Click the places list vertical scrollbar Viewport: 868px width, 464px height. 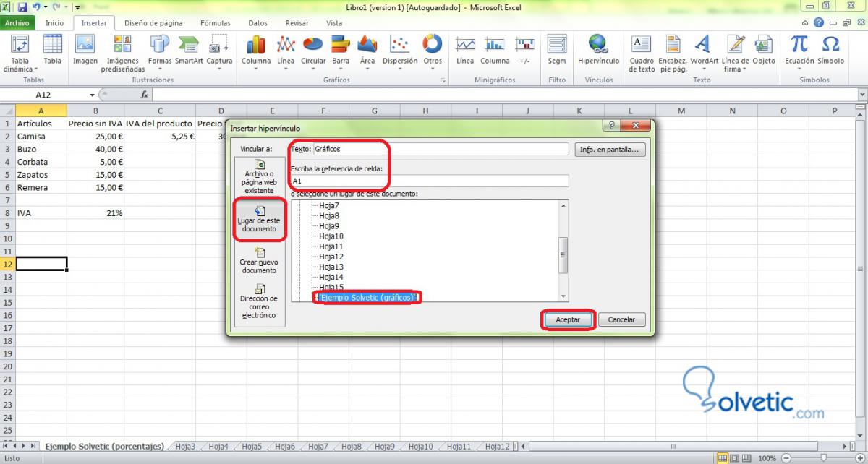pyautogui.click(x=563, y=251)
